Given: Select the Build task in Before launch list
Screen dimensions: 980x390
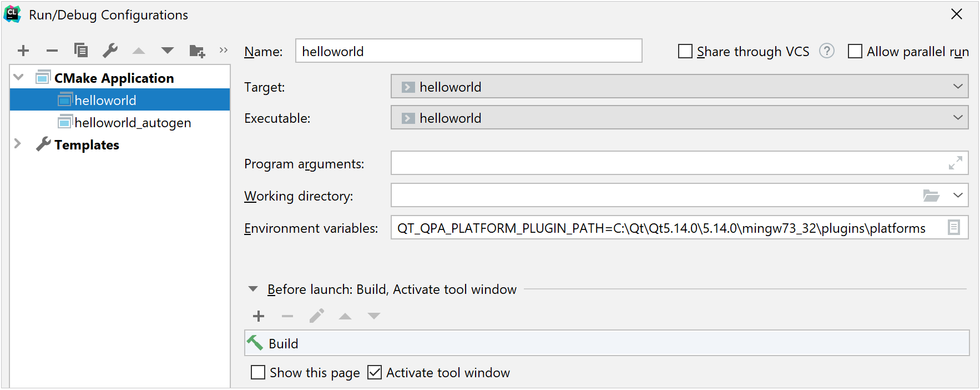Looking at the screenshot, I should (x=284, y=344).
